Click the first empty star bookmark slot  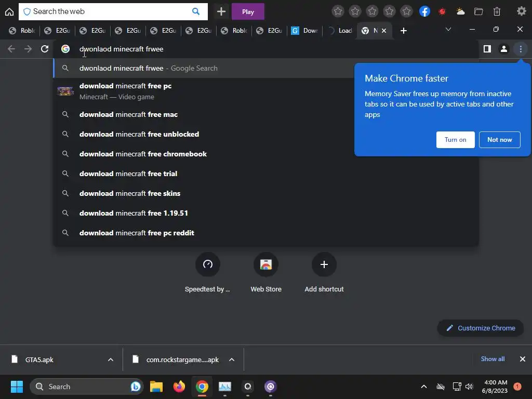338,11
